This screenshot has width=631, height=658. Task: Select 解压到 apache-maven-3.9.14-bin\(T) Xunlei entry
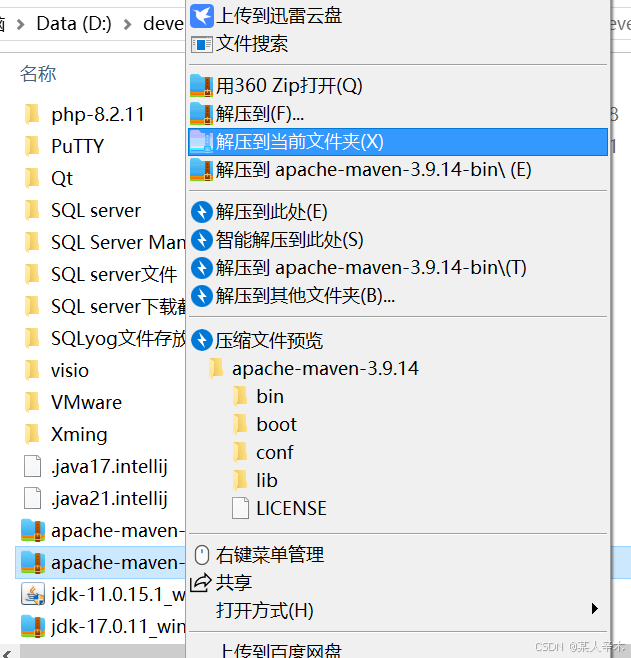click(398, 268)
